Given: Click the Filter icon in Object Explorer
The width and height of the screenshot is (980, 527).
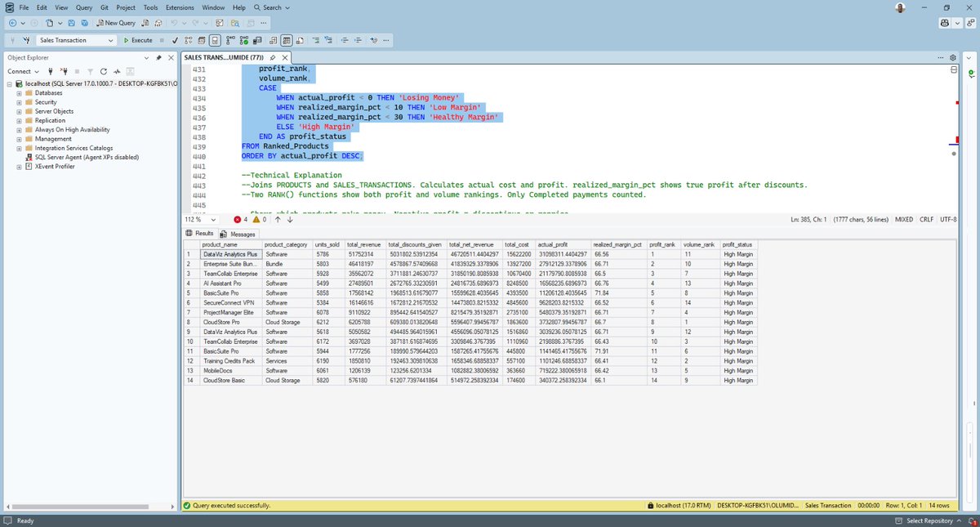Looking at the screenshot, I should [91, 71].
